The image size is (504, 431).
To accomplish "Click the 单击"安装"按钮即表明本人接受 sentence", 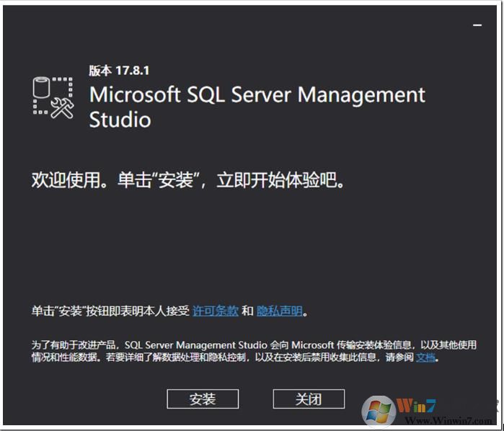I will tap(110, 311).
